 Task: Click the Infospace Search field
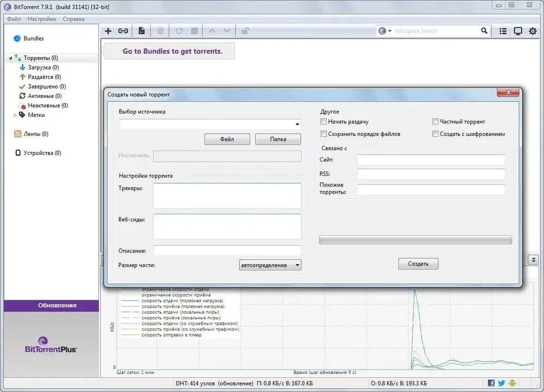436,31
